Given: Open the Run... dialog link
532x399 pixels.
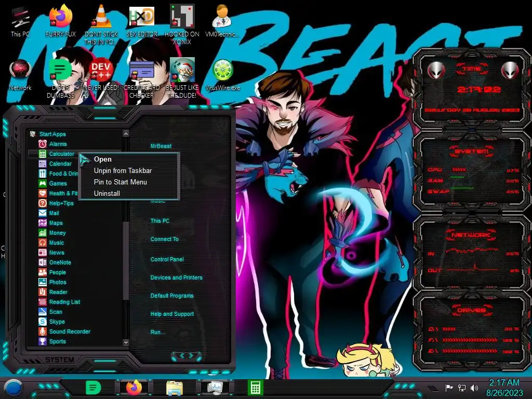Looking at the screenshot, I should coord(158,332).
